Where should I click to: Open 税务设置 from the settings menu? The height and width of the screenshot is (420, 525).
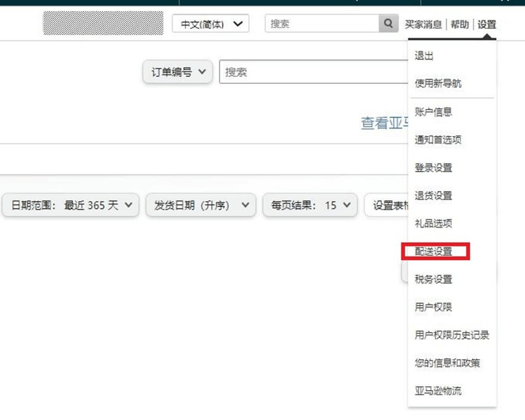click(433, 279)
